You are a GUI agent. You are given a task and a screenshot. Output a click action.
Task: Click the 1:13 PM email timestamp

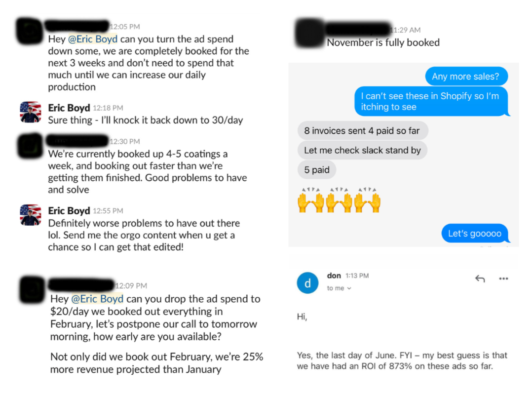pos(357,276)
